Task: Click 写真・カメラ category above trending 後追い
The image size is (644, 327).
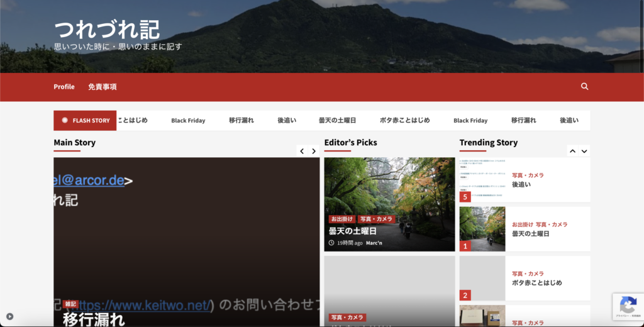Action: (528, 175)
